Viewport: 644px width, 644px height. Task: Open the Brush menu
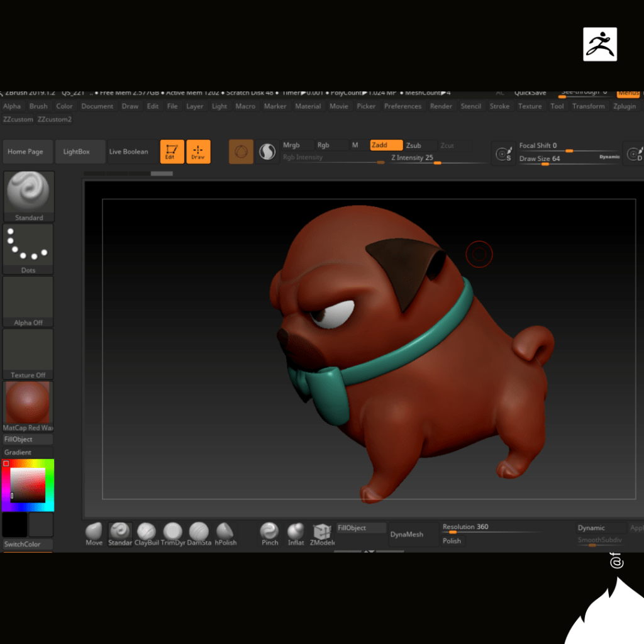(38, 106)
